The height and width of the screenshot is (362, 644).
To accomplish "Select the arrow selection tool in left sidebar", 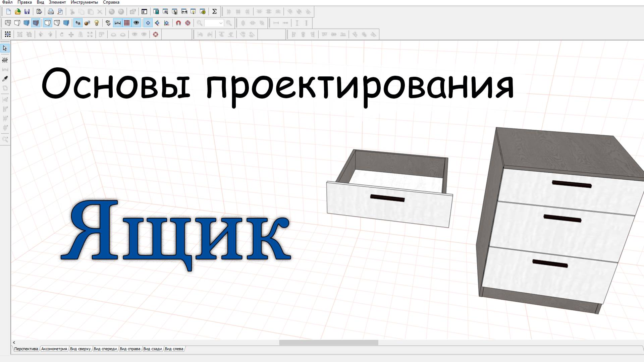I will tap(4, 48).
